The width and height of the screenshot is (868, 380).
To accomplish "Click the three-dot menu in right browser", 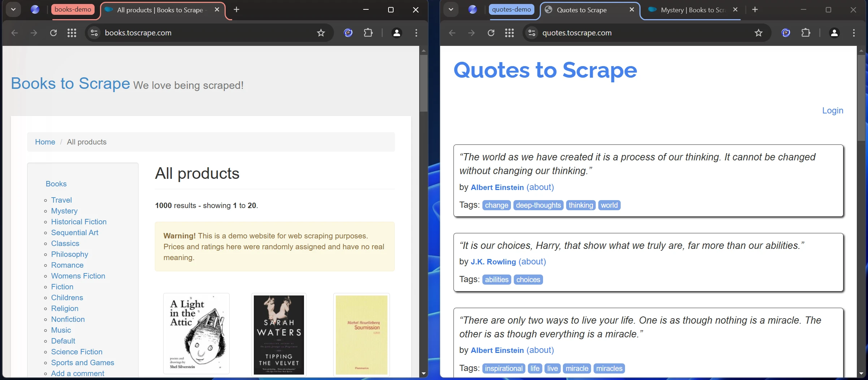I will 854,33.
